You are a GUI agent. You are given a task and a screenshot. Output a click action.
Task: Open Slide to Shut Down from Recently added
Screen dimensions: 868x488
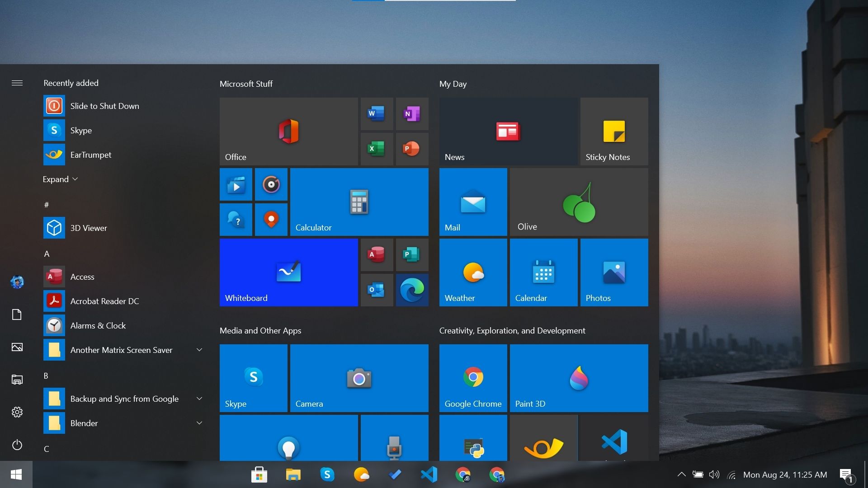123,106
